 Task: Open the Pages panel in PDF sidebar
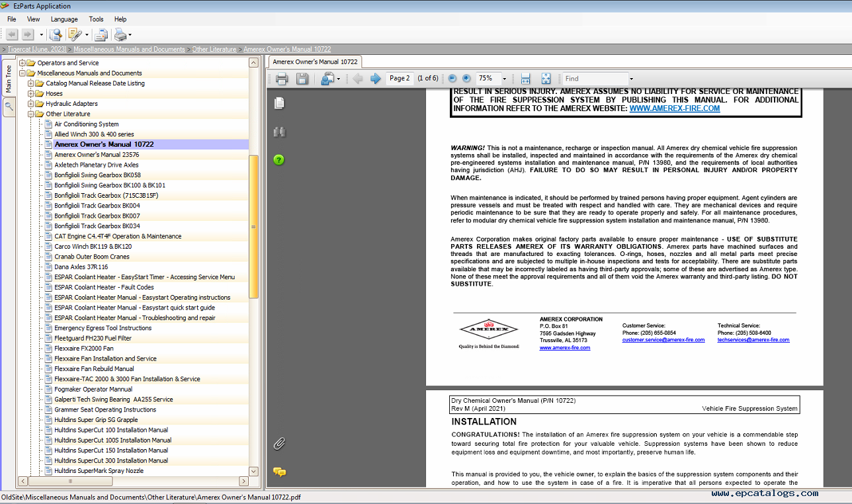pyautogui.click(x=279, y=103)
